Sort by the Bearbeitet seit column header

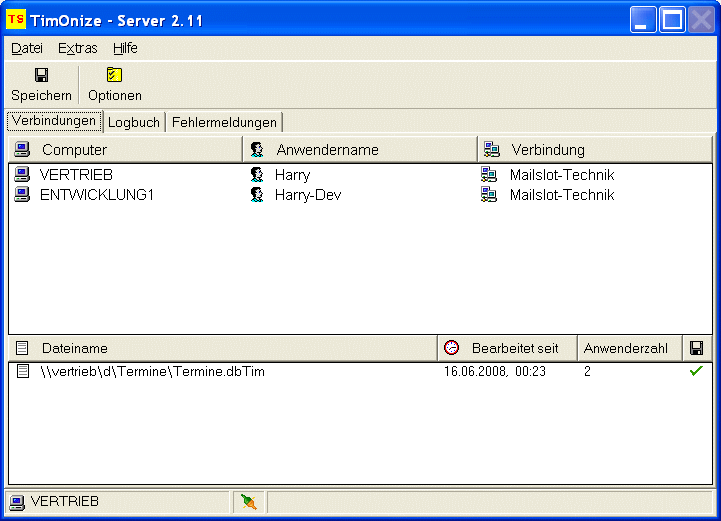click(x=507, y=348)
